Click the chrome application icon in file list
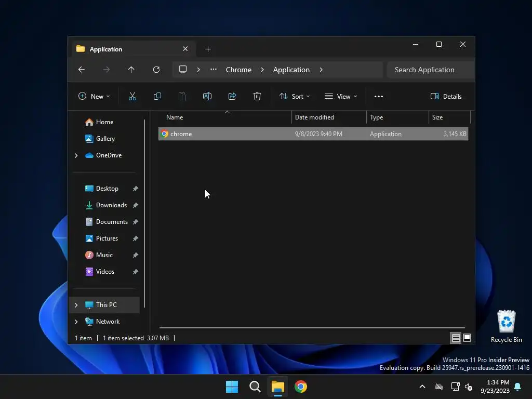Image resolution: width=532 pixels, height=399 pixels. [x=165, y=134]
